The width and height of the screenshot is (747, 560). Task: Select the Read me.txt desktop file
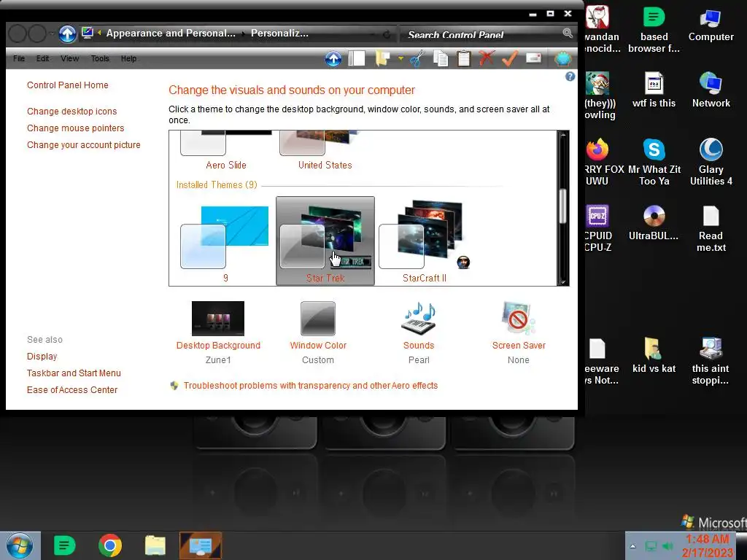(711, 228)
